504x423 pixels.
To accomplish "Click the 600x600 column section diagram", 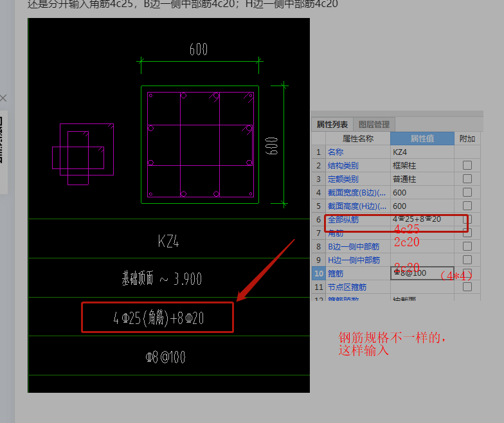I will coord(200,145).
